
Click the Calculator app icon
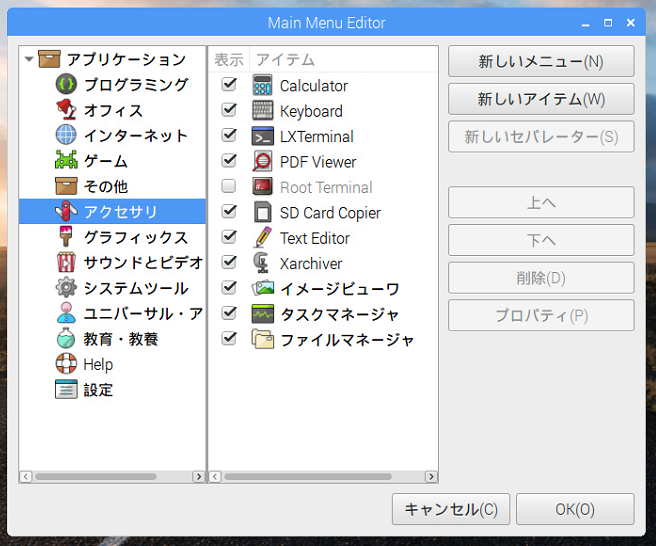click(263, 85)
